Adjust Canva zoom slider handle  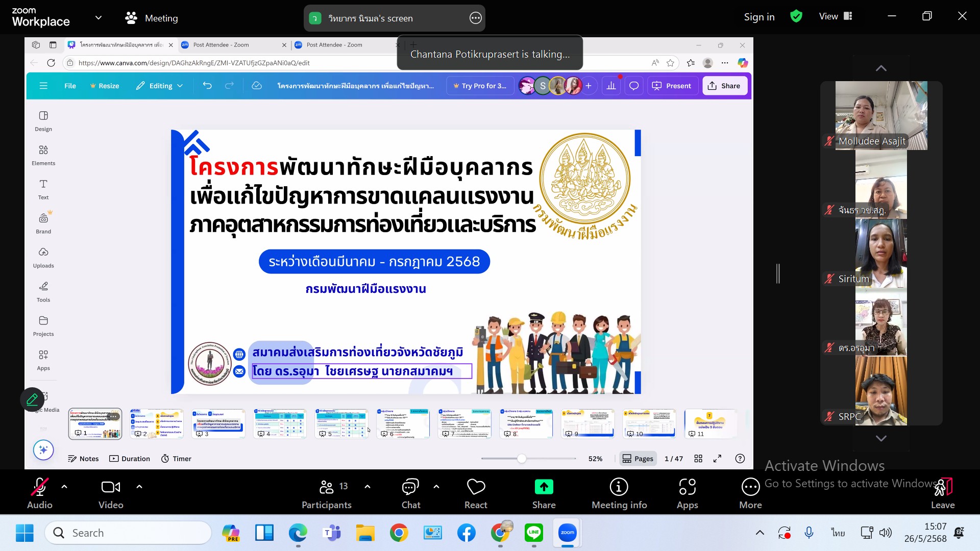(x=521, y=459)
